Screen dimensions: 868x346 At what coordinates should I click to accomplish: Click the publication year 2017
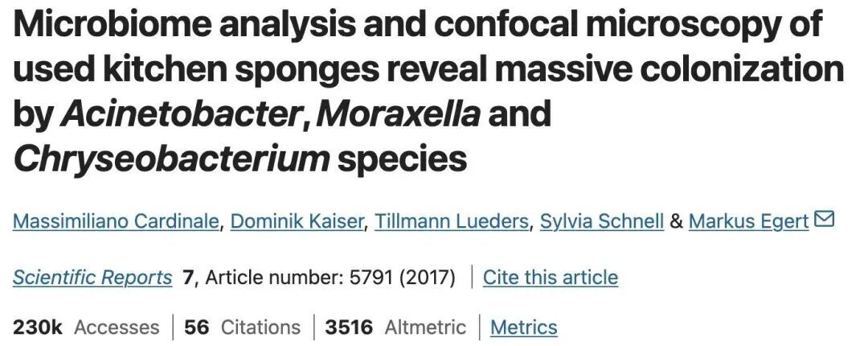click(x=433, y=278)
